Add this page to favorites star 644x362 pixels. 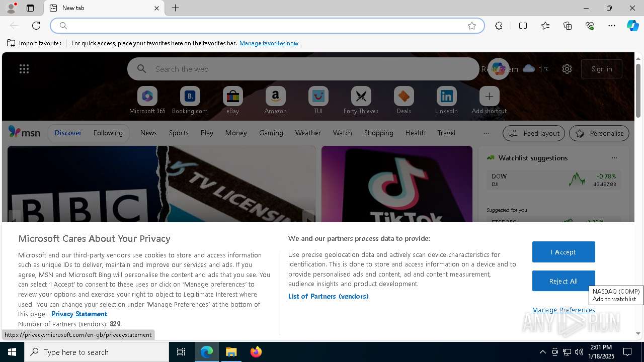tap(472, 26)
